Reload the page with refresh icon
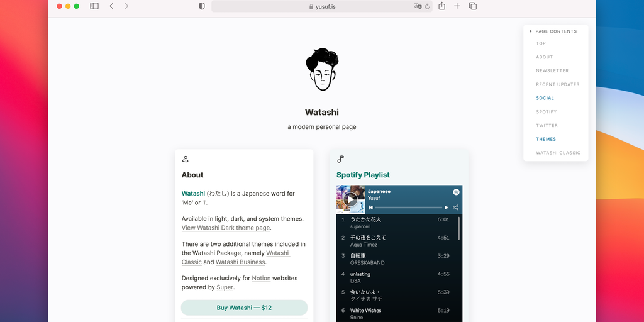Image resolution: width=644 pixels, height=322 pixels. [427, 6]
